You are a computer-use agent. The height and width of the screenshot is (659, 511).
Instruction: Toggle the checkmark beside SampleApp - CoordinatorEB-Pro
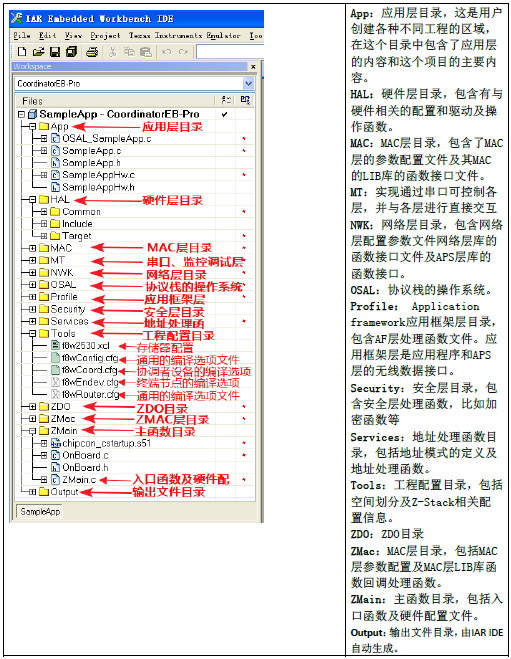click(x=225, y=114)
